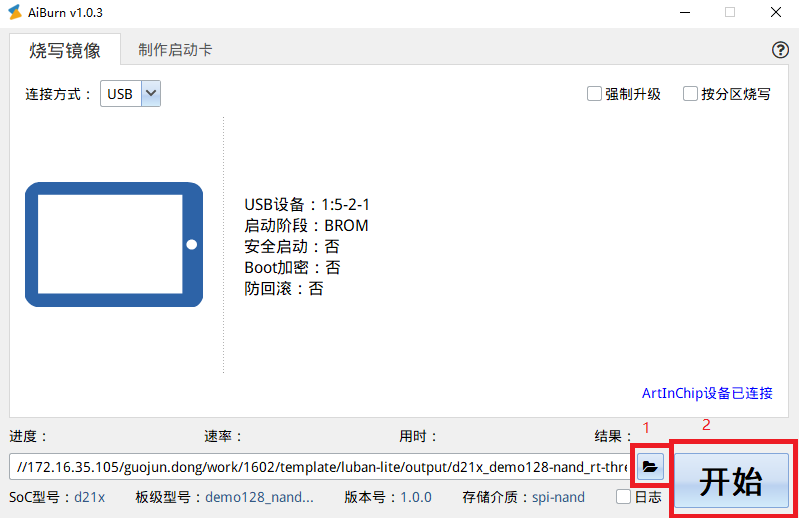Enable the 强制升级 checkbox

(x=595, y=94)
